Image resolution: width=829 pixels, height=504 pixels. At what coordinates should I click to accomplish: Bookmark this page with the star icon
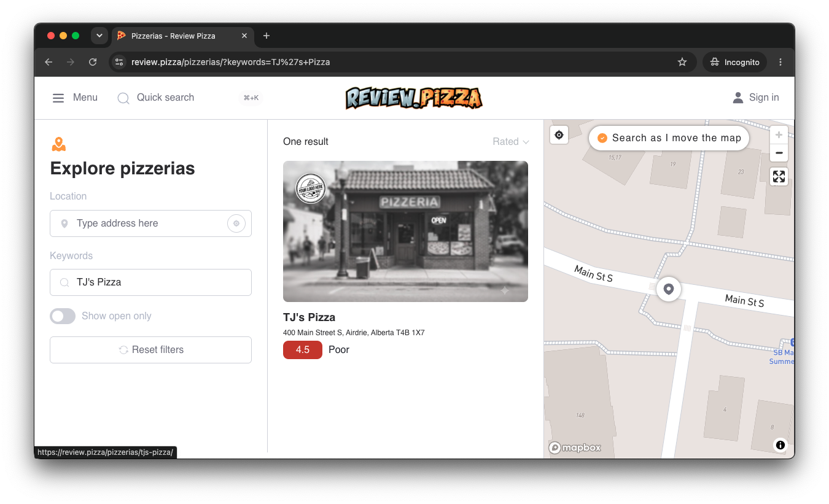pyautogui.click(x=682, y=62)
